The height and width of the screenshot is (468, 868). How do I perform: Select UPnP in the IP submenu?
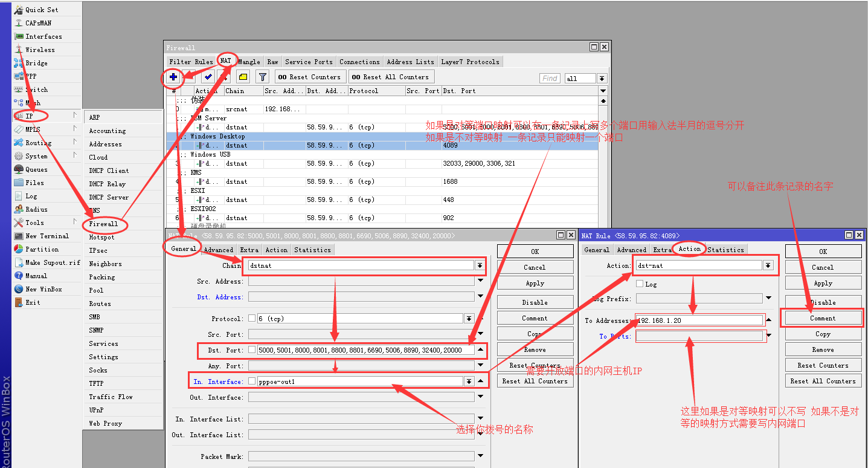tap(96, 410)
